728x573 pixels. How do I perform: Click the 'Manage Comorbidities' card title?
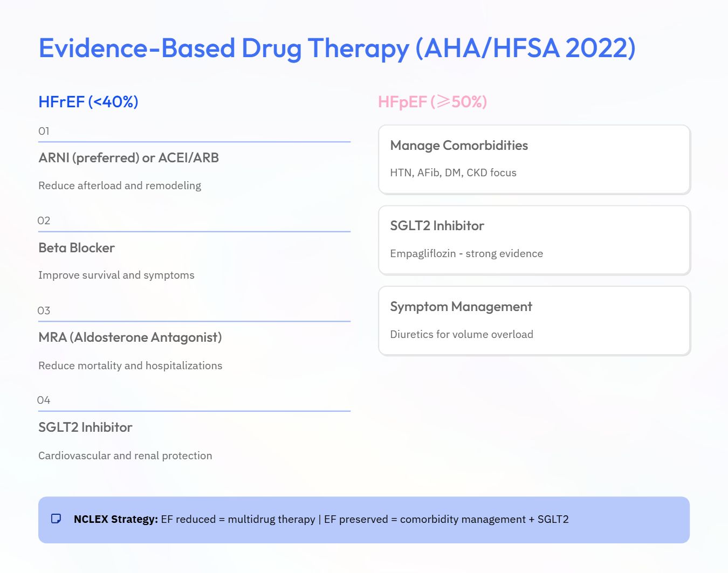459,146
